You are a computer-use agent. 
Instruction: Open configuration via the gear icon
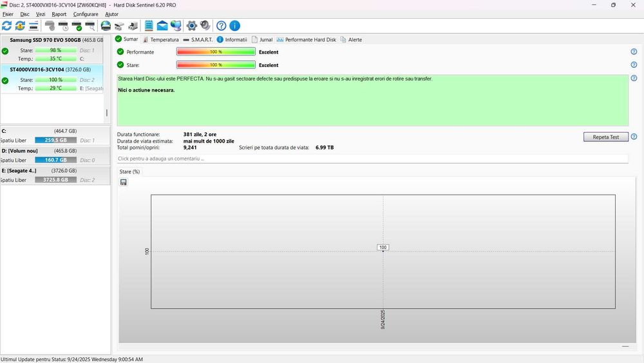[191, 26]
